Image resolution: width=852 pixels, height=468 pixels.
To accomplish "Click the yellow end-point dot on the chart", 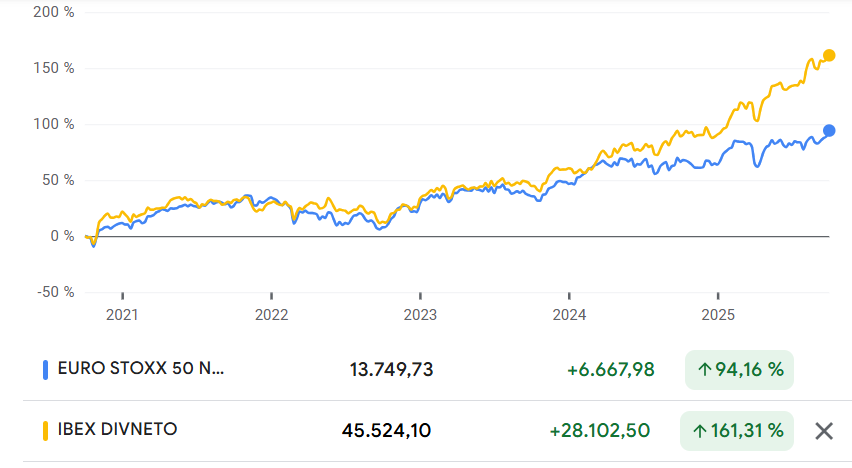I will click(829, 55).
